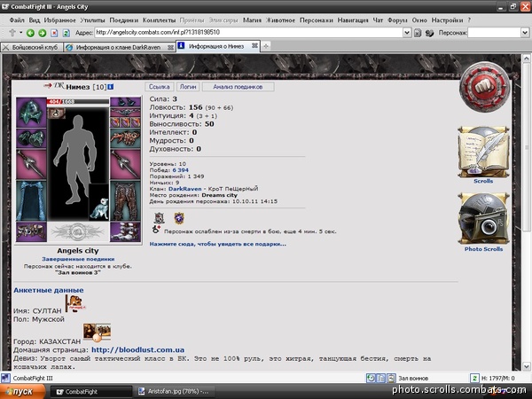Click the gray up arrow toolbar icon
Viewport: 532px width, 399px height.
click(x=12, y=33)
